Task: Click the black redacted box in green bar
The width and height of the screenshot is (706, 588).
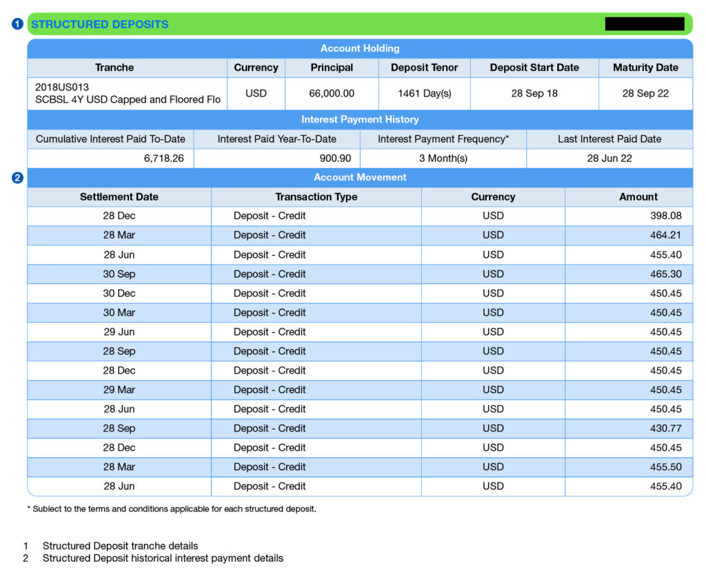Action: click(x=644, y=24)
